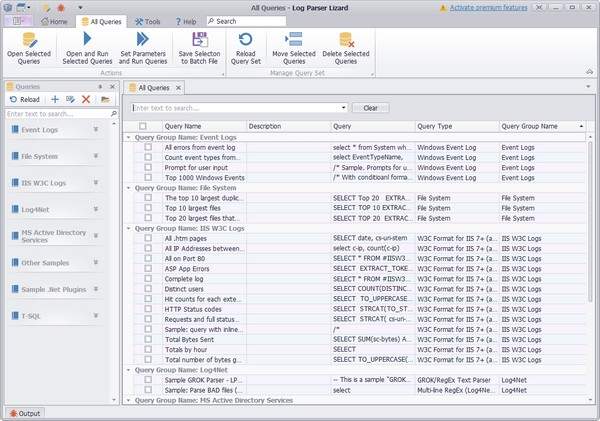Screen dimensions: 600x421
Task: Toggle the select-all checkbox in grid header
Action: [x=143, y=126]
